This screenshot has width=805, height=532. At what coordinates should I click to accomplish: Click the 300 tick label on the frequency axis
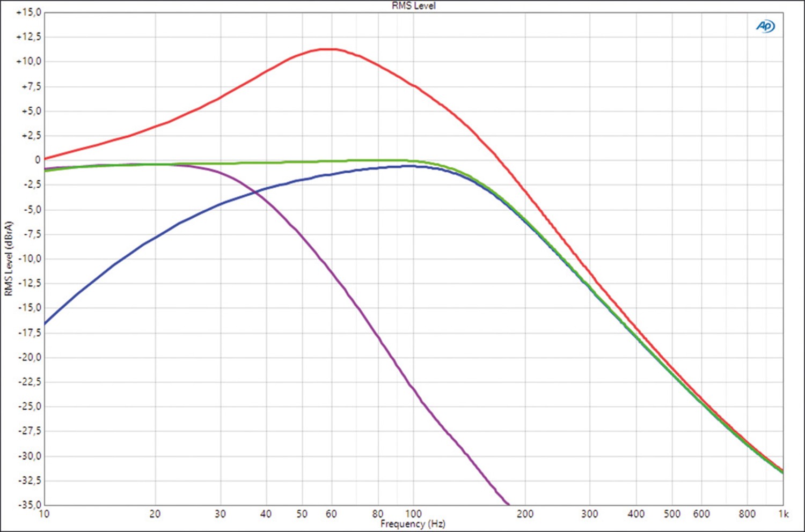pyautogui.click(x=589, y=514)
